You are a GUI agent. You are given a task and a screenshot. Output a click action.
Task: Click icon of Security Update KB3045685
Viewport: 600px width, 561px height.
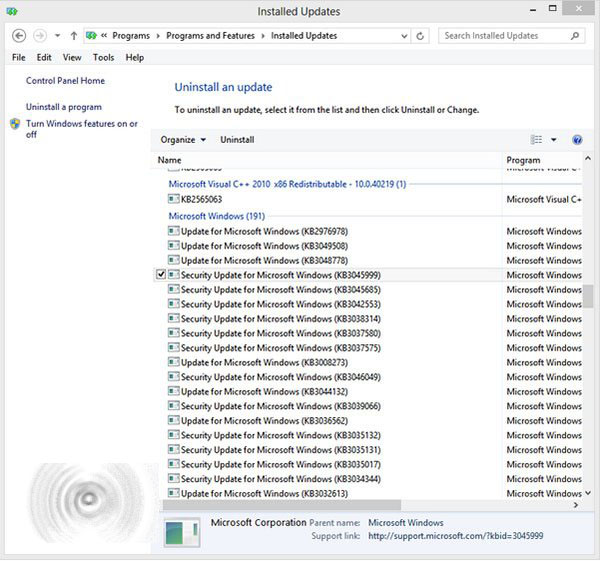coord(174,289)
